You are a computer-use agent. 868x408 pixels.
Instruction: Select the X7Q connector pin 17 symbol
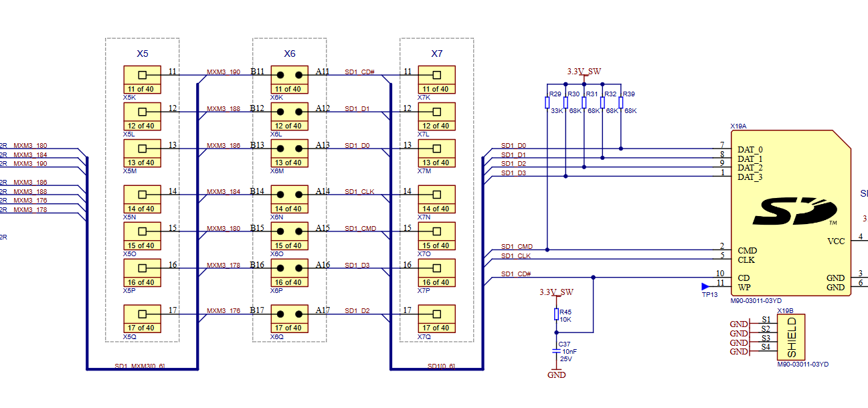[436, 318]
